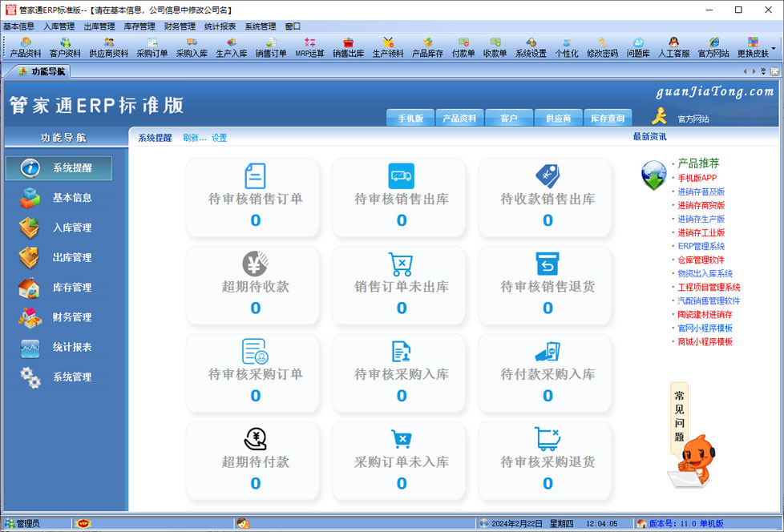Open 销售出库 toolbar icon
Screen dimensions: 784x532
[348, 47]
